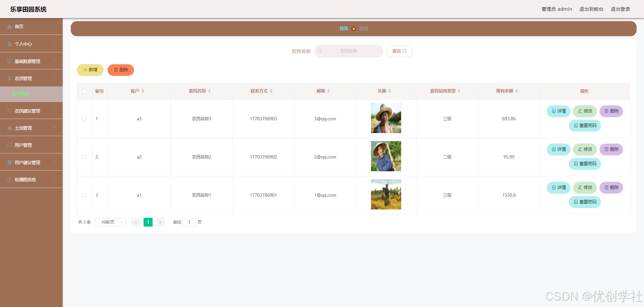The width and height of the screenshot is (644, 307).
Task: Select the checkbox for row a1
Action: pos(84,195)
